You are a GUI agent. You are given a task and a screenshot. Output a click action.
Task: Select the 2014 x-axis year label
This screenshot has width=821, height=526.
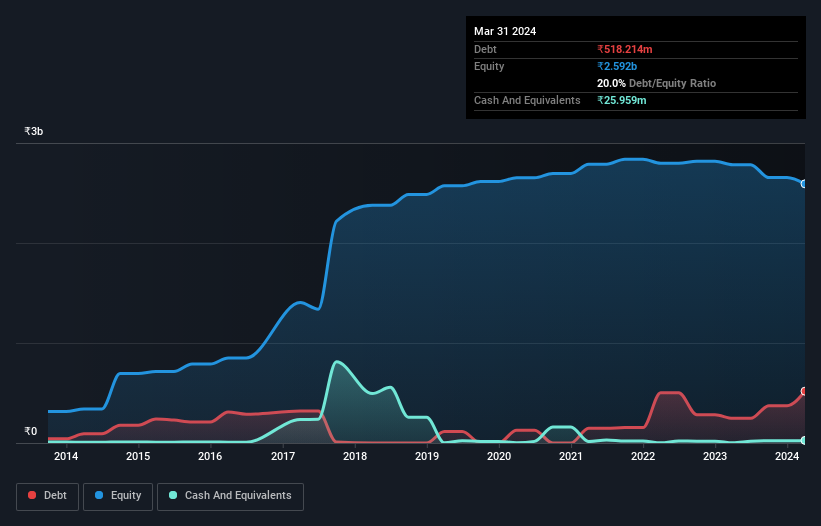click(x=66, y=457)
